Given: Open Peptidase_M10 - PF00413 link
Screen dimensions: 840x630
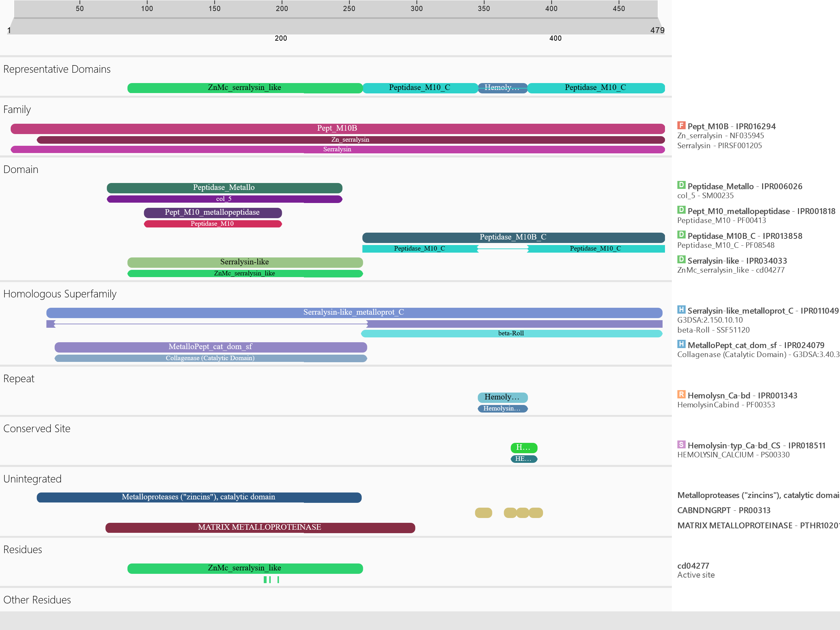Looking at the screenshot, I should [721, 221].
